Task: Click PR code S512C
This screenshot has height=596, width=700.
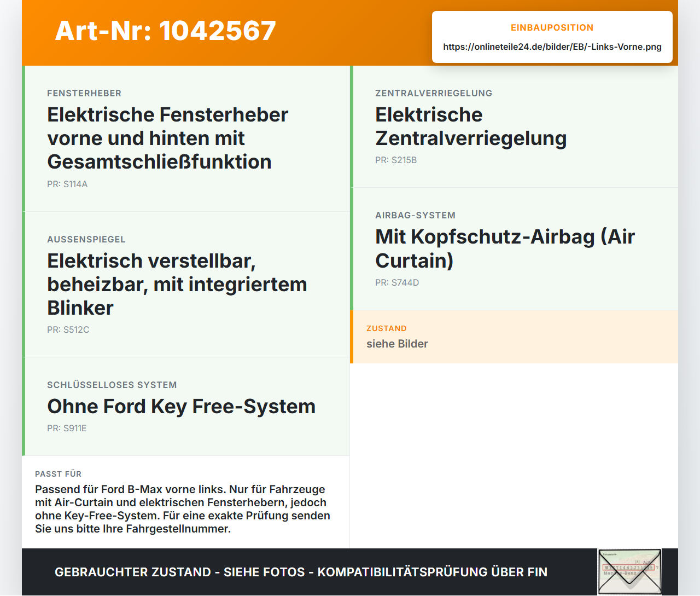Action: click(x=68, y=329)
